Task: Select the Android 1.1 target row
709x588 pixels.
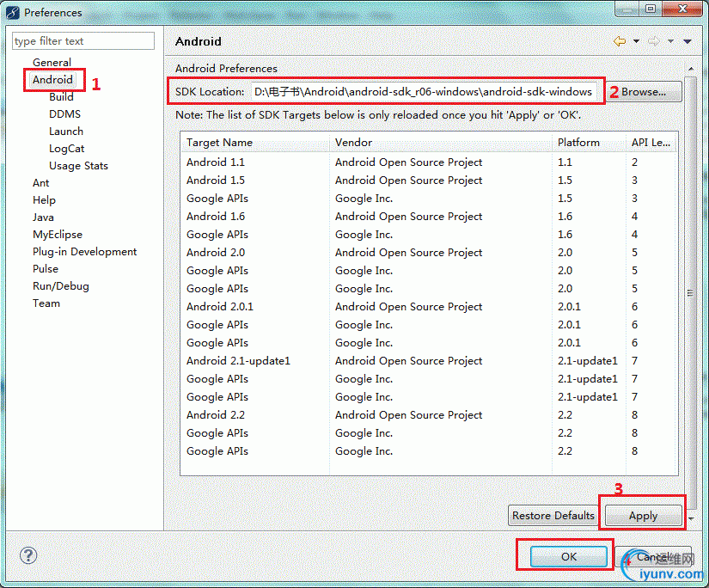Action: (429, 162)
